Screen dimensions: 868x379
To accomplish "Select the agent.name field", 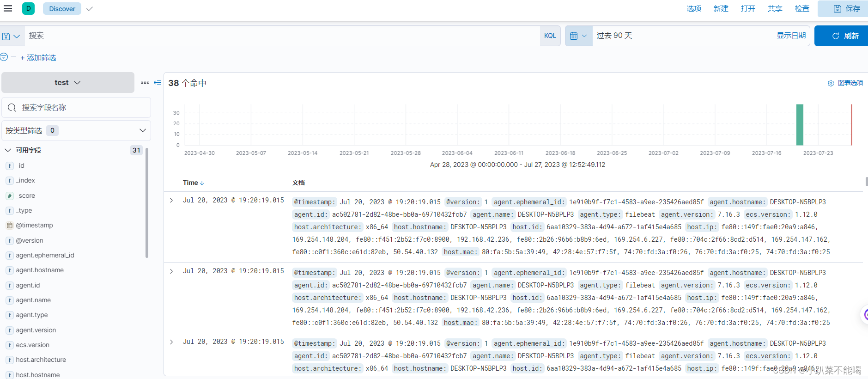I will coord(33,300).
